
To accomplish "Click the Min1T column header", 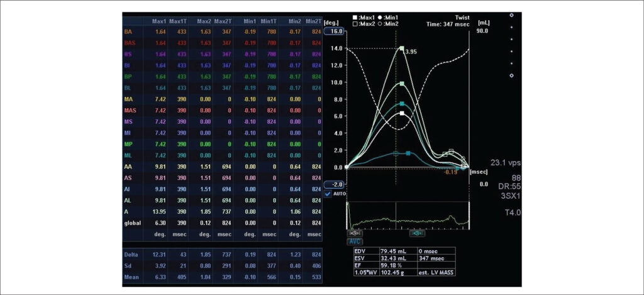I will [x=268, y=21].
